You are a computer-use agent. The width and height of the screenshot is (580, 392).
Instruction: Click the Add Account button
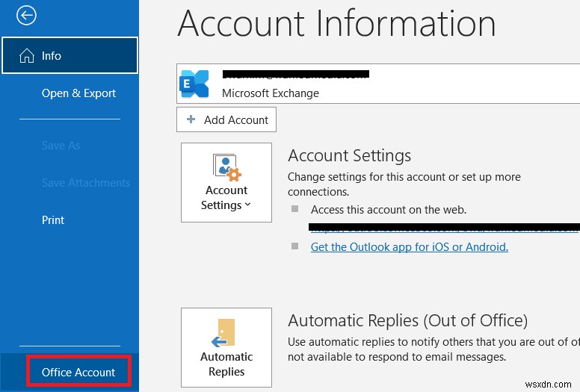click(x=226, y=119)
